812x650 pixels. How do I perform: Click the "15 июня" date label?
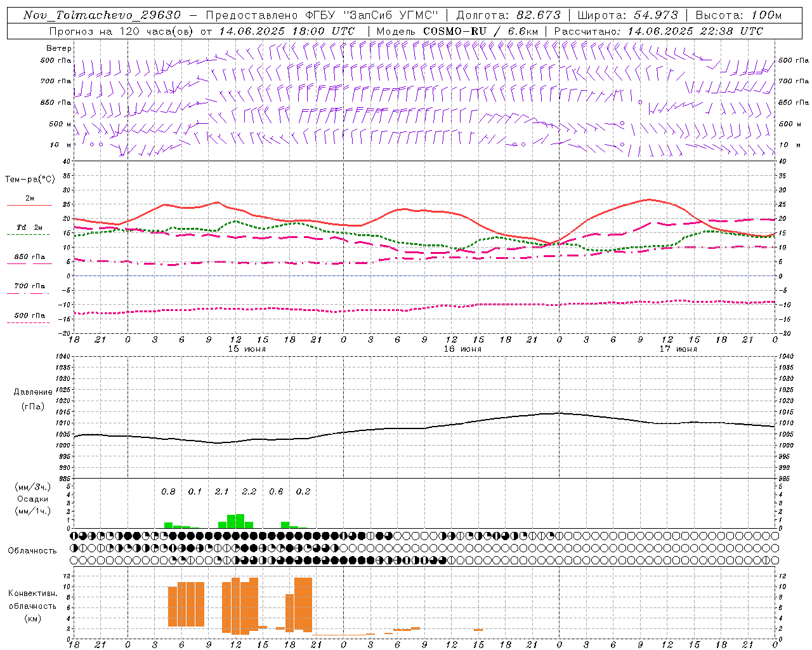247,349
